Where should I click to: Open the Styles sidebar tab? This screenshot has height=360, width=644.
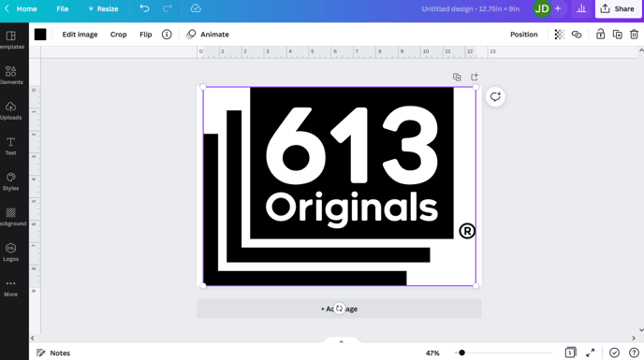10,181
